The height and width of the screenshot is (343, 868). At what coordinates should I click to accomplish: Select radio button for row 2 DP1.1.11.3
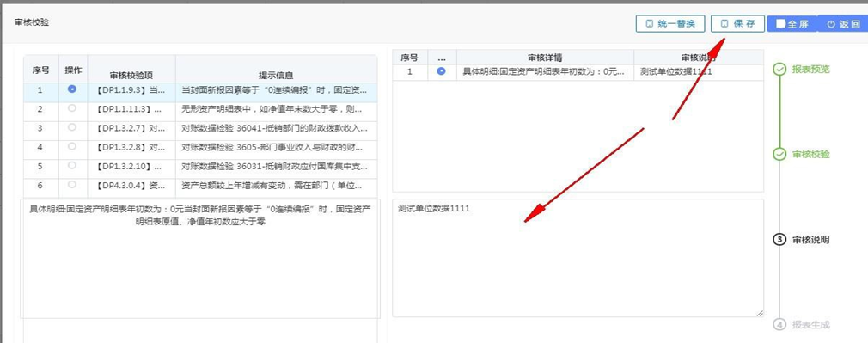(72, 108)
